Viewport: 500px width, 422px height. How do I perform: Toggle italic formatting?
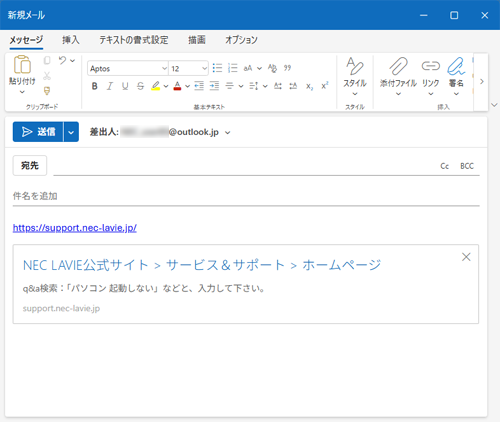point(110,86)
